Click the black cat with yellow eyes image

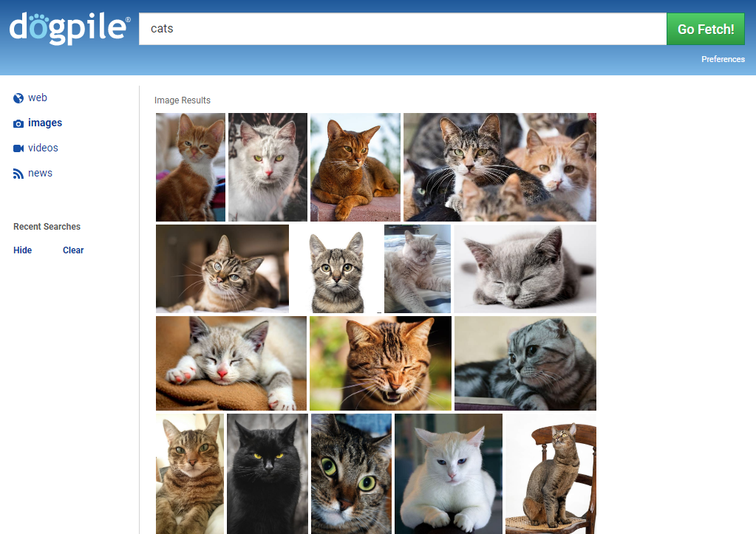pyautogui.click(x=267, y=473)
